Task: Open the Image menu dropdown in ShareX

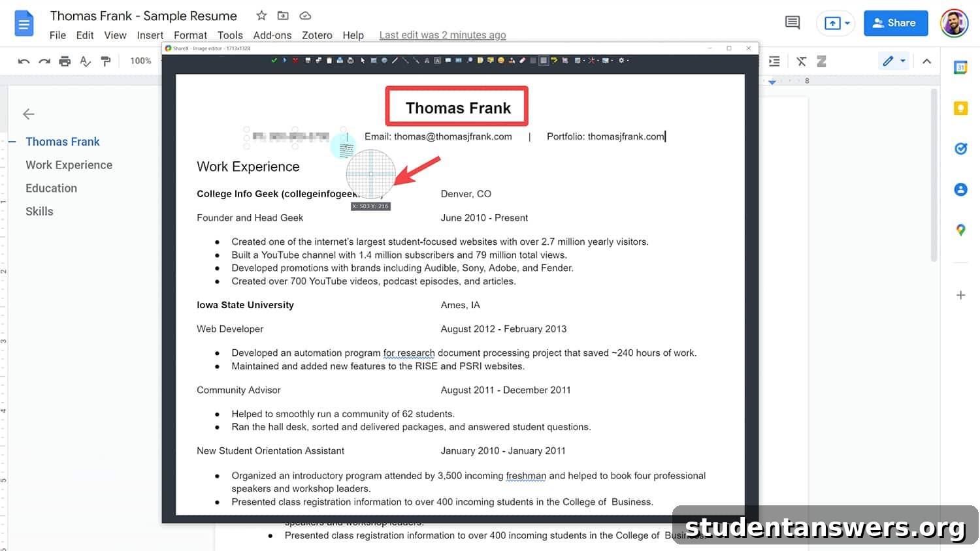Action: [x=580, y=60]
